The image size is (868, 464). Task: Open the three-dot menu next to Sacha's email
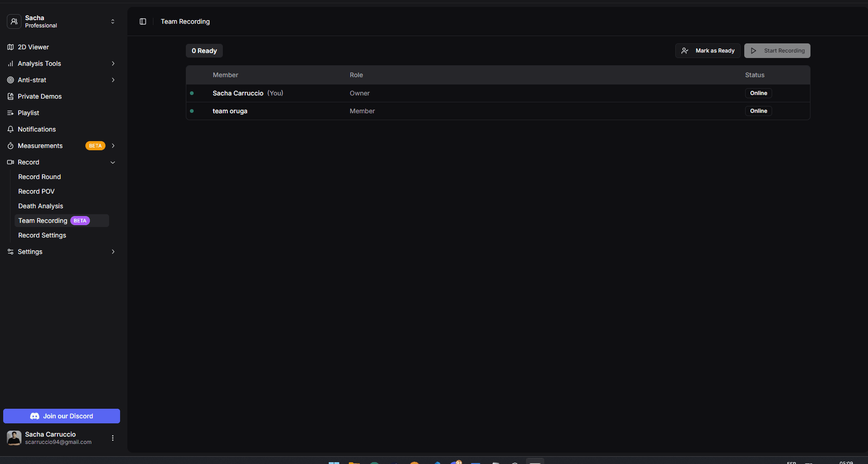tap(112, 438)
